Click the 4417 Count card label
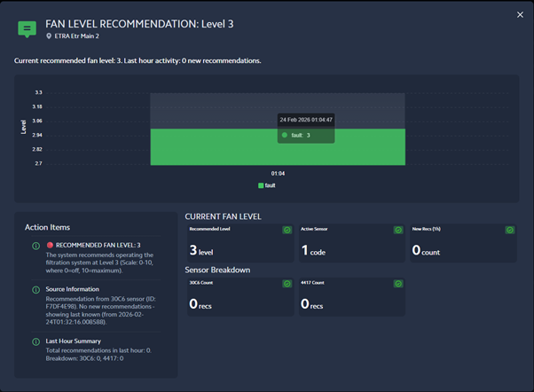This screenshot has height=392, width=534. click(312, 283)
